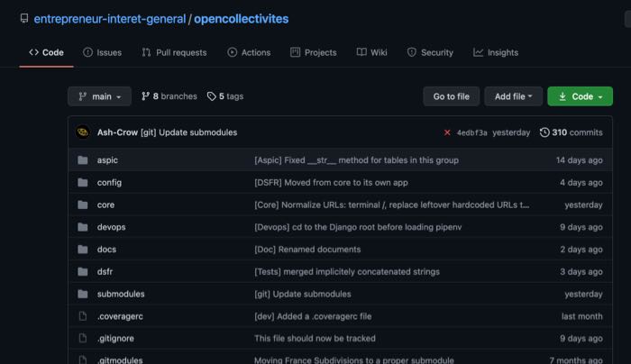Open the Update submodules message in submodules row

click(x=303, y=294)
